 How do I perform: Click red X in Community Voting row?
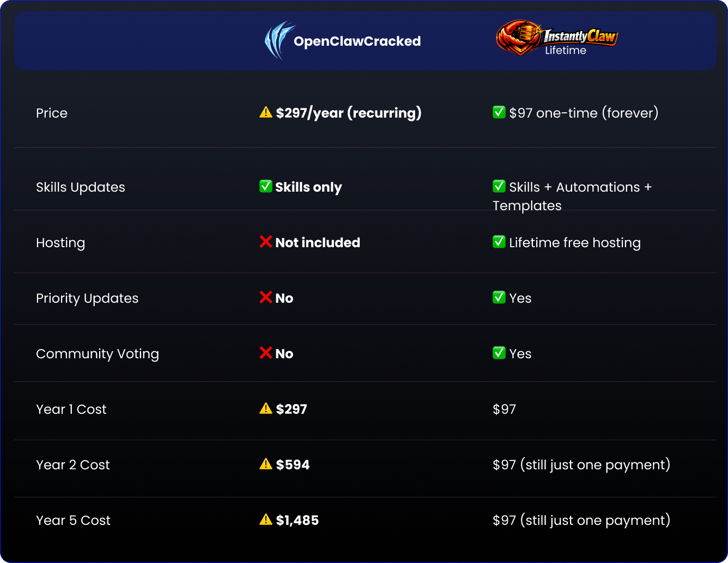tap(266, 353)
